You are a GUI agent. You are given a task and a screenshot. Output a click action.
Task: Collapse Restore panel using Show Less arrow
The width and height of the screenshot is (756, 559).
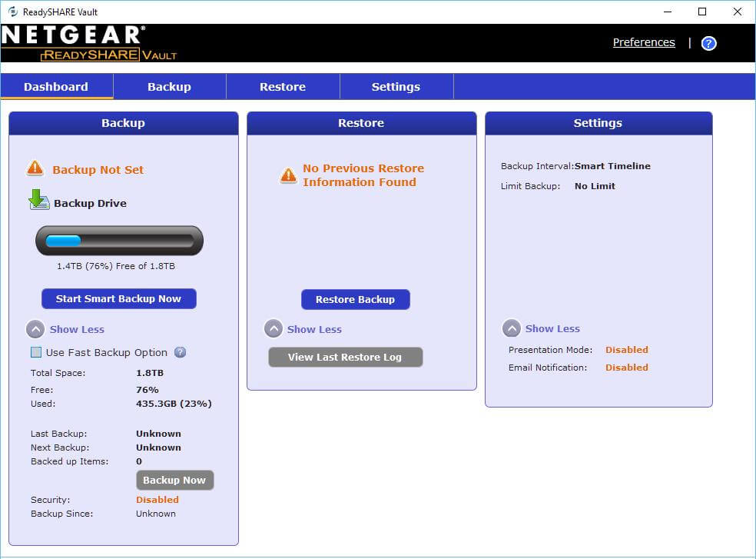pyautogui.click(x=274, y=330)
